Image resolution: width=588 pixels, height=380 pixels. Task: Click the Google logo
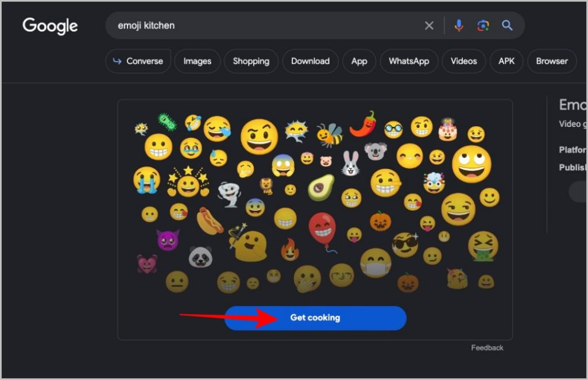pyautogui.click(x=50, y=26)
